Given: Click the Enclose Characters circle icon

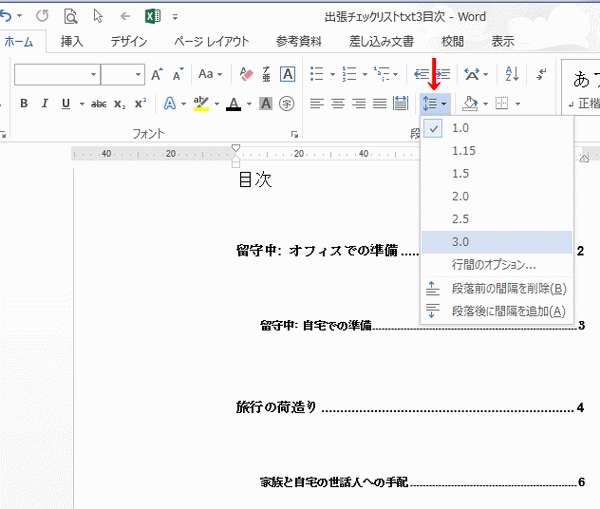Looking at the screenshot, I should 286,103.
